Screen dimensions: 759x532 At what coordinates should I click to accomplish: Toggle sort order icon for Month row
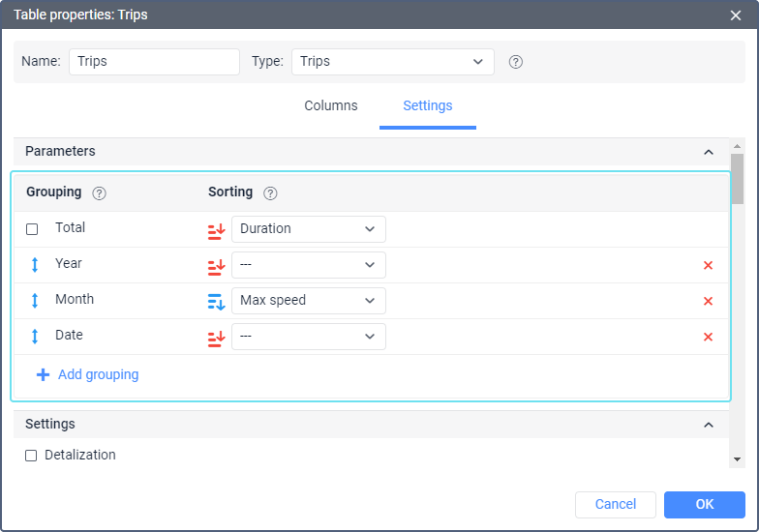[x=216, y=301]
